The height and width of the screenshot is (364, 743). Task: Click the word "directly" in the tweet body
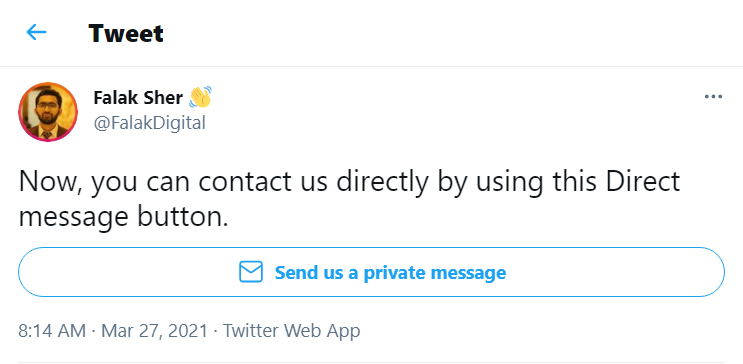click(x=382, y=182)
